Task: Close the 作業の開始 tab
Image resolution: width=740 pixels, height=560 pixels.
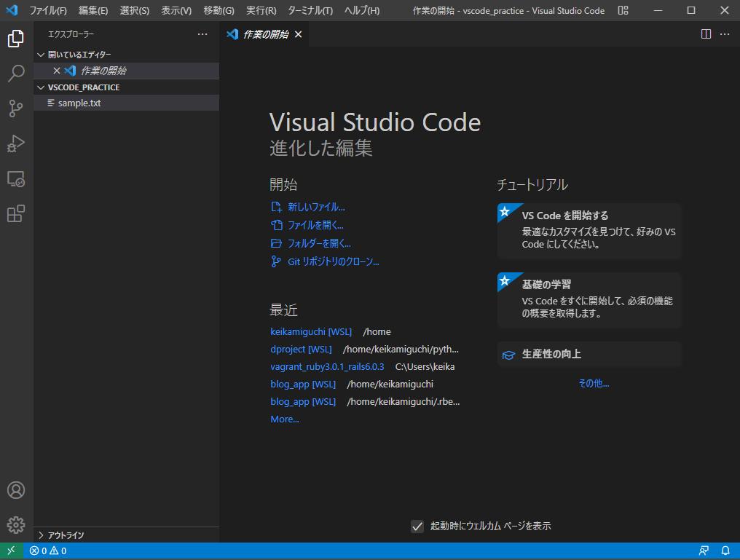Action: (x=299, y=34)
